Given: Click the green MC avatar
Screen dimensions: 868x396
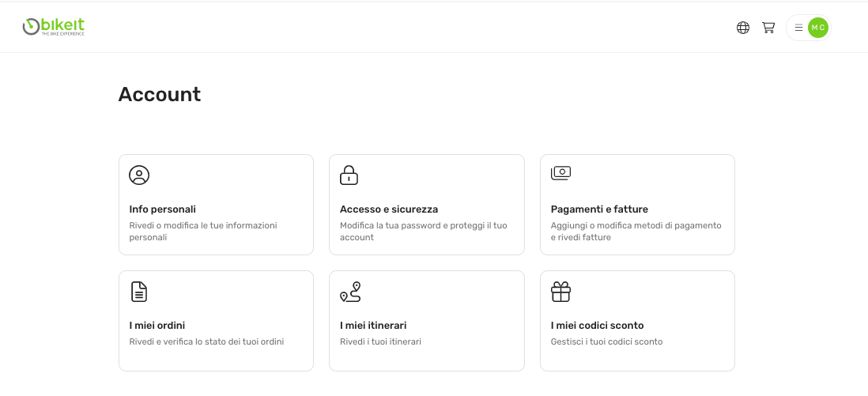Looking at the screenshot, I should pyautogui.click(x=818, y=28).
